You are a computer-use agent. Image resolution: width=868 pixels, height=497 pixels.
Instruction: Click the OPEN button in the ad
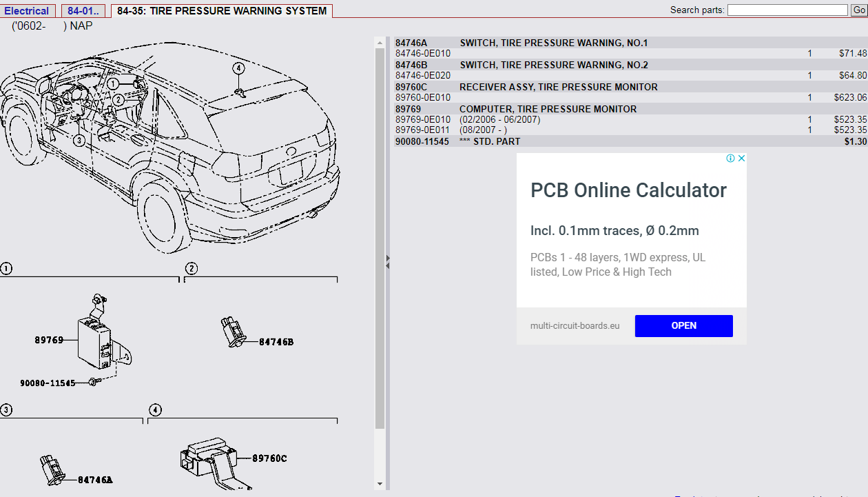point(683,326)
